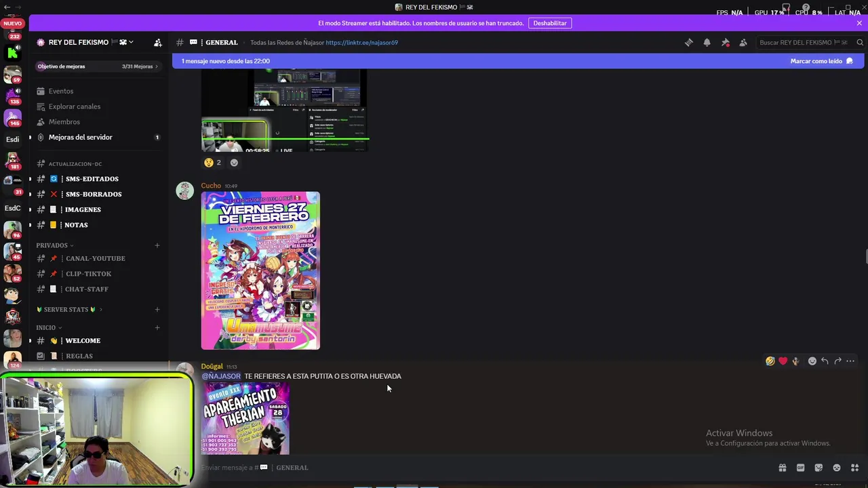
Task: Open the CANAL-YOUTUBE channel
Action: tap(98, 258)
